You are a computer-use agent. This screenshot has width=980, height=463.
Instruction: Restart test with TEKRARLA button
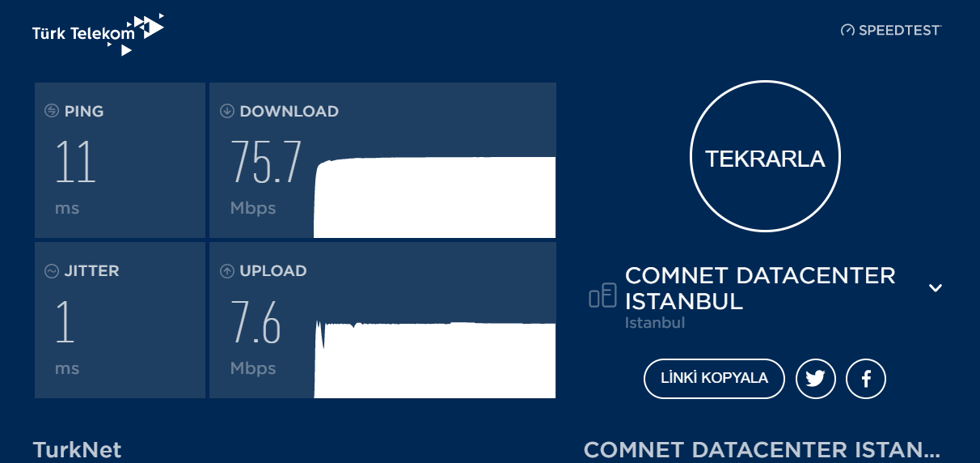(x=765, y=158)
